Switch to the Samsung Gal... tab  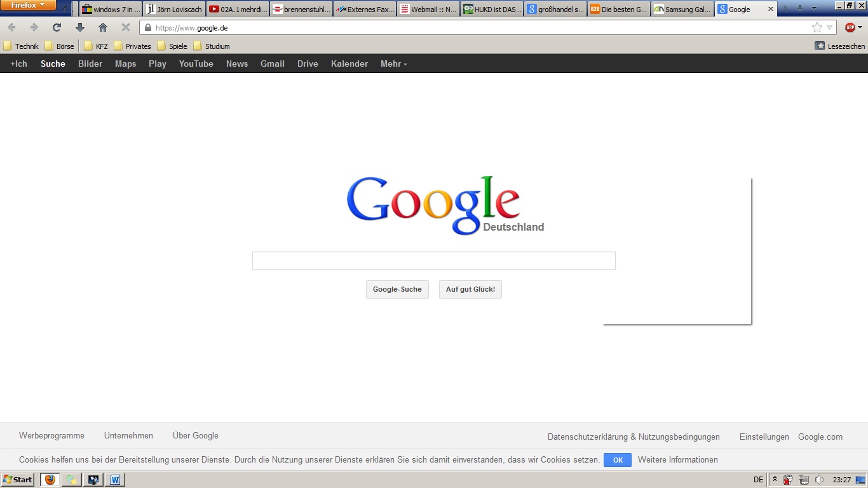pos(683,10)
